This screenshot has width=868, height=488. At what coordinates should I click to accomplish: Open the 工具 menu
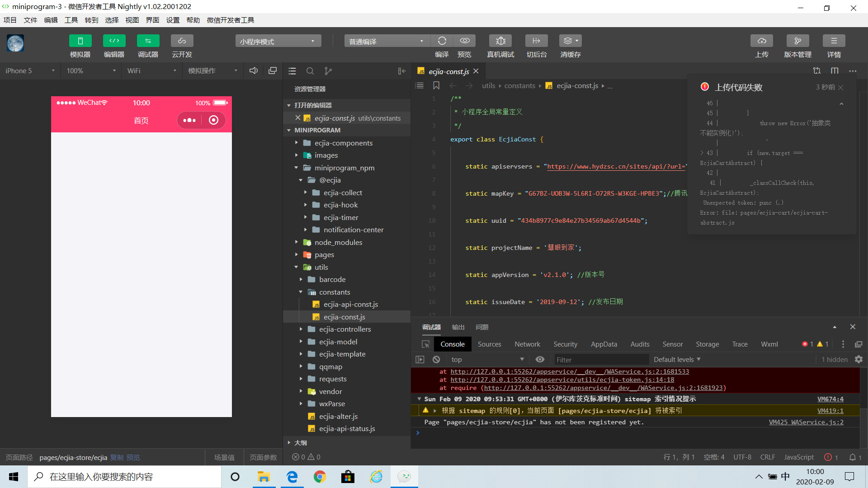71,20
